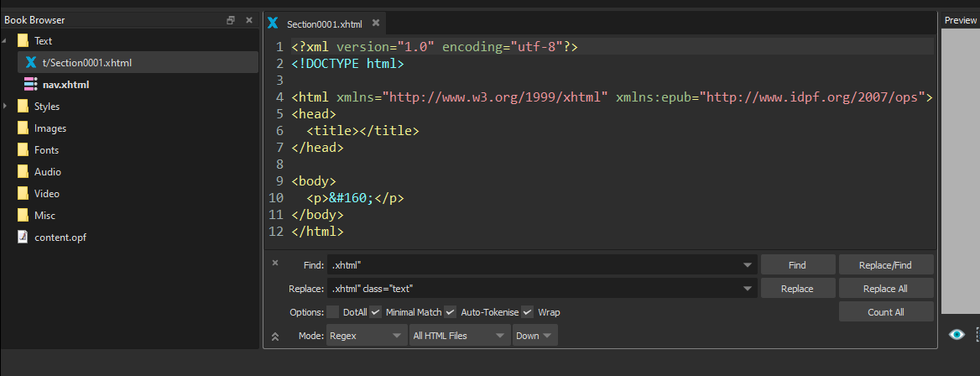The height and width of the screenshot is (376, 980).
Task: Click the content.opf file icon
Action: (23, 237)
